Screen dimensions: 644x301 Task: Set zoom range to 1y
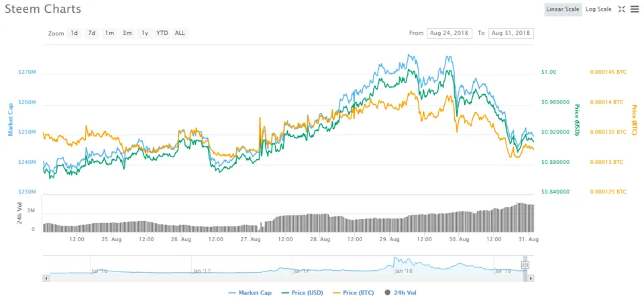(x=145, y=34)
